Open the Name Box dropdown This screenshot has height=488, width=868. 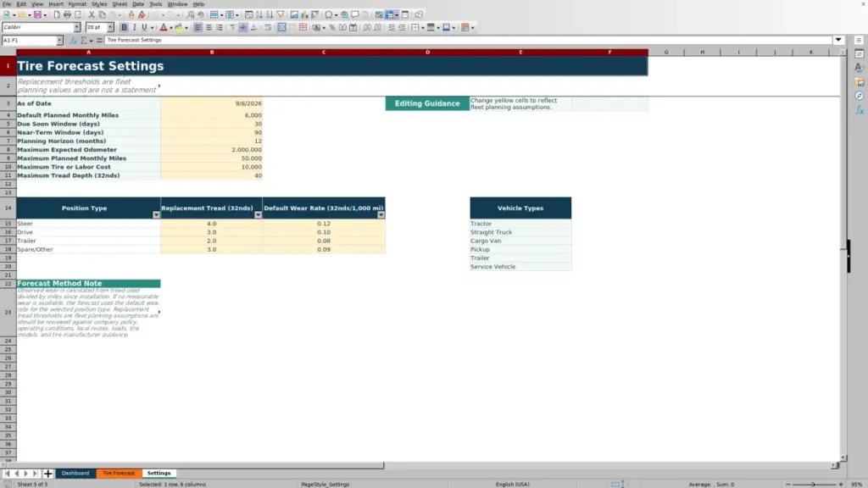59,41
